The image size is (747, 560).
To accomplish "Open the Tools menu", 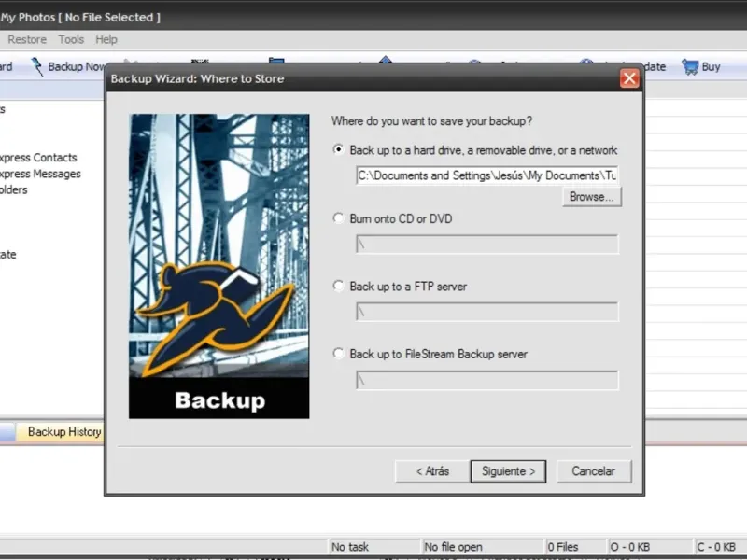I will (71, 39).
